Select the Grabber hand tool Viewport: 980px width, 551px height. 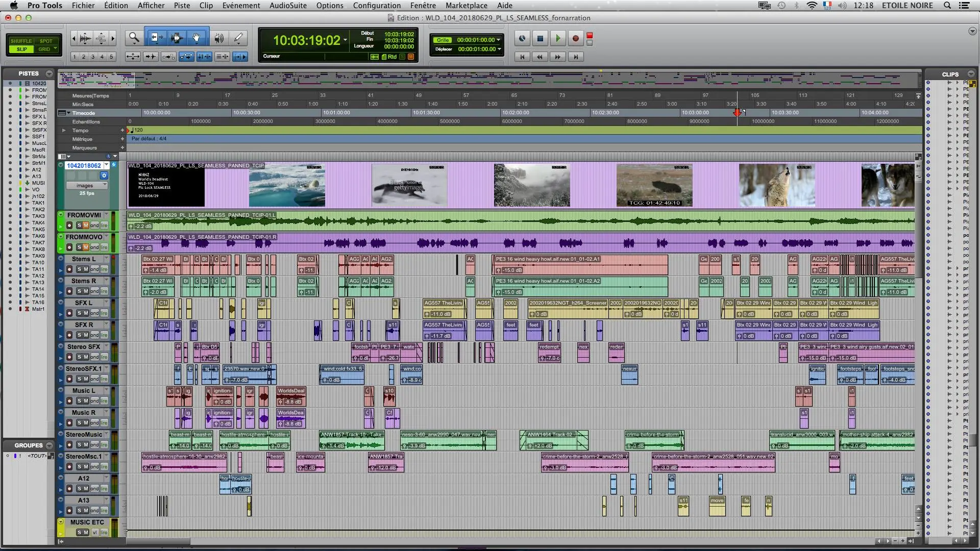click(196, 38)
